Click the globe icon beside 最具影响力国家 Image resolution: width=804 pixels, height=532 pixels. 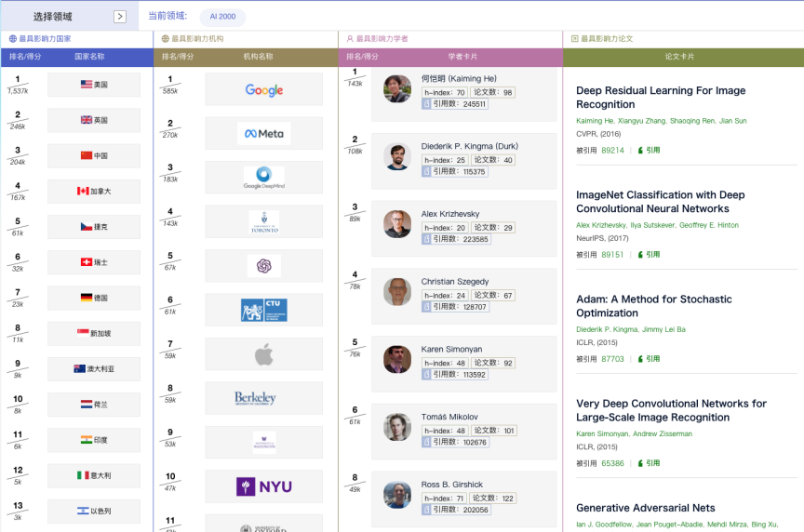click(x=13, y=38)
